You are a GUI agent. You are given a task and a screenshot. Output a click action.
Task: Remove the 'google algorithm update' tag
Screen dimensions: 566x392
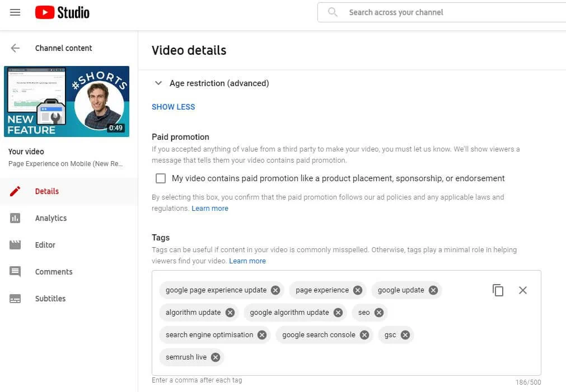pyautogui.click(x=338, y=313)
